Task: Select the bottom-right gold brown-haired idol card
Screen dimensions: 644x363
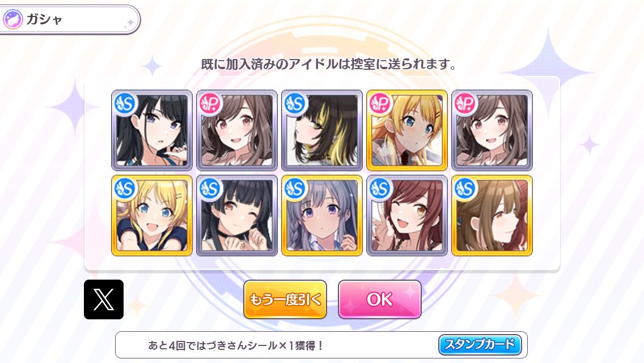Action: 492,216
